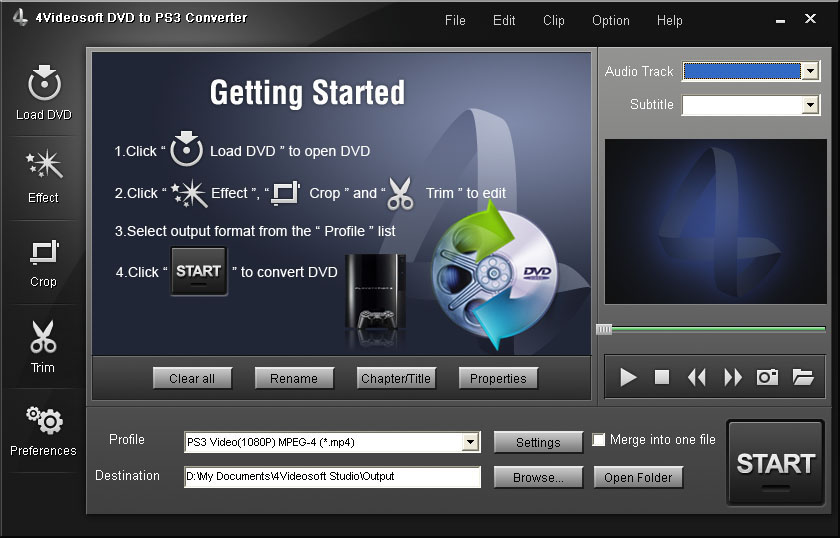
Task: Click the 'Audio Track' label
Action: [x=639, y=71]
